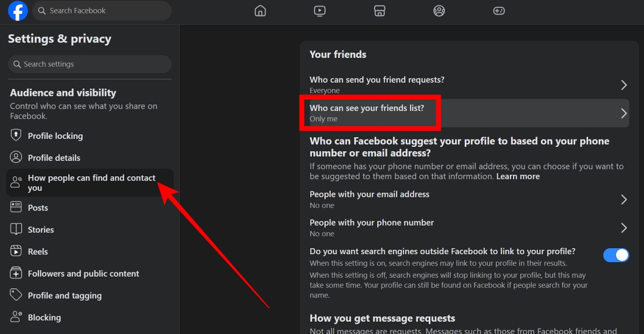Click the Stories book icon
644x334 pixels.
(x=16, y=229)
